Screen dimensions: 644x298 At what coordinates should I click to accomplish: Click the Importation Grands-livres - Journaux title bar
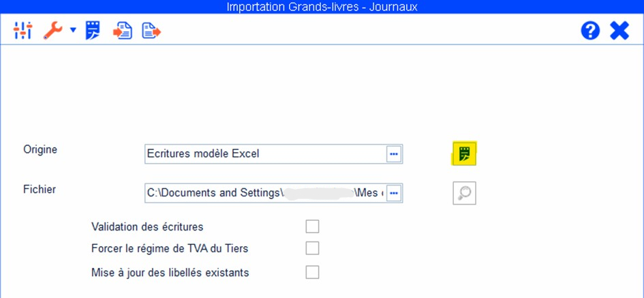tap(322, 7)
